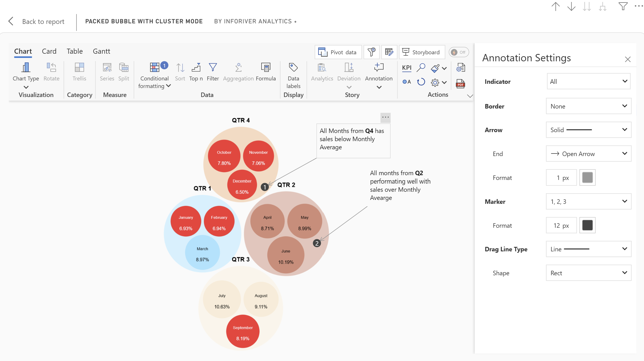Open the dark Marker format color swatch
This screenshot has width=644, height=361.
point(587,225)
